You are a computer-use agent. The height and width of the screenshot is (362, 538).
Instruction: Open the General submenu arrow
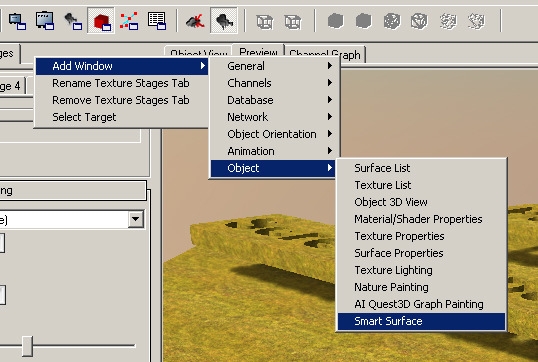point(330,66)
